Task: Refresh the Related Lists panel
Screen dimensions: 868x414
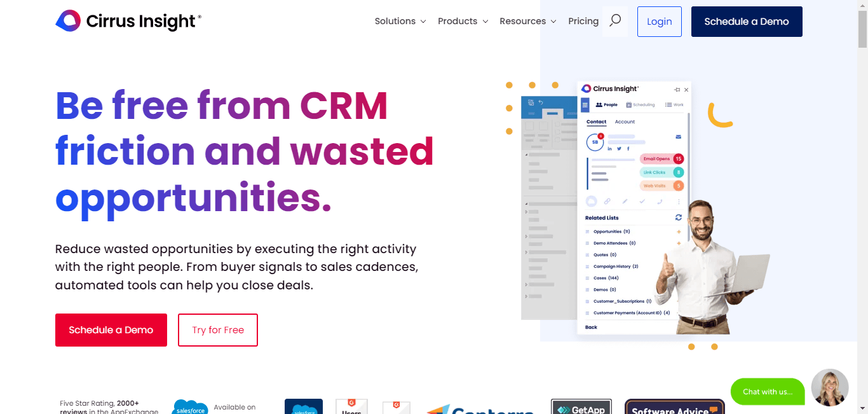Action: click(x=679, y=217)
